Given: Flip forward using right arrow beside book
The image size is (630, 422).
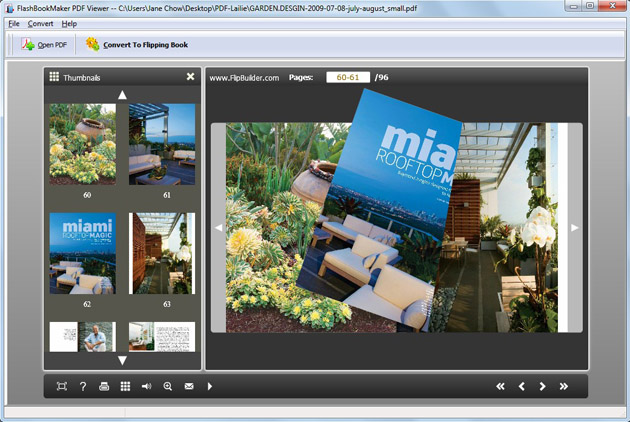Looking at the screenshot, I should [x=574, y=228].
